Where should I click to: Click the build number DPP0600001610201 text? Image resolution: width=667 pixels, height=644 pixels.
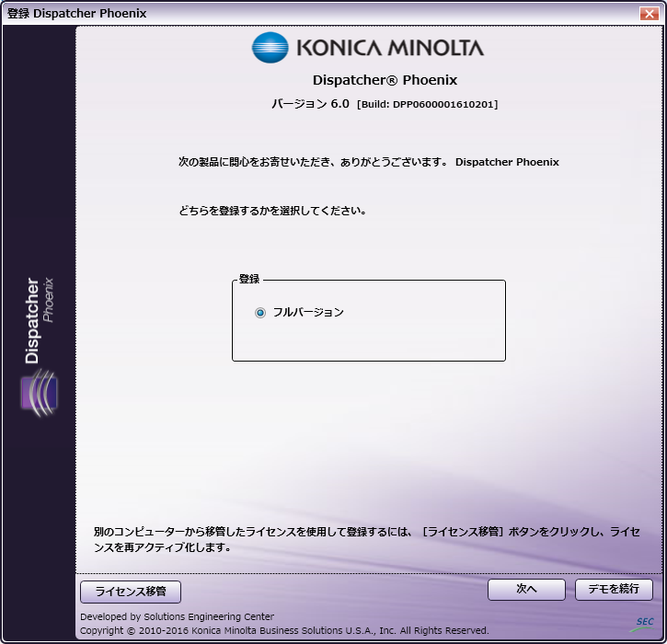pos(428,105)
